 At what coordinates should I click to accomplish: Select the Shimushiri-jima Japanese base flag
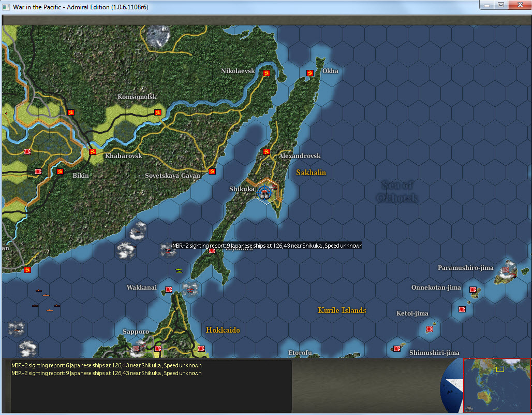pyautogui.click(x=397, y=349)
